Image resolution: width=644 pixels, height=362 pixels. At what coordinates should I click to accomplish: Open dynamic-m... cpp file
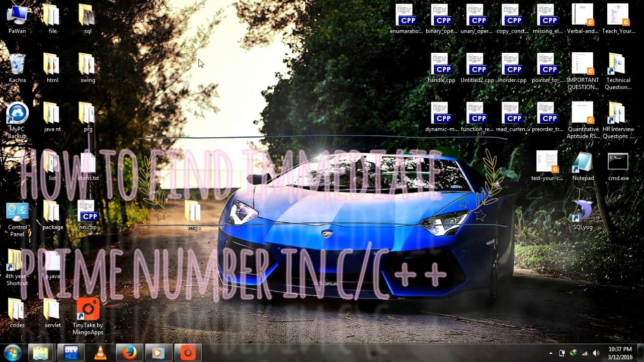tap(441, 117)
